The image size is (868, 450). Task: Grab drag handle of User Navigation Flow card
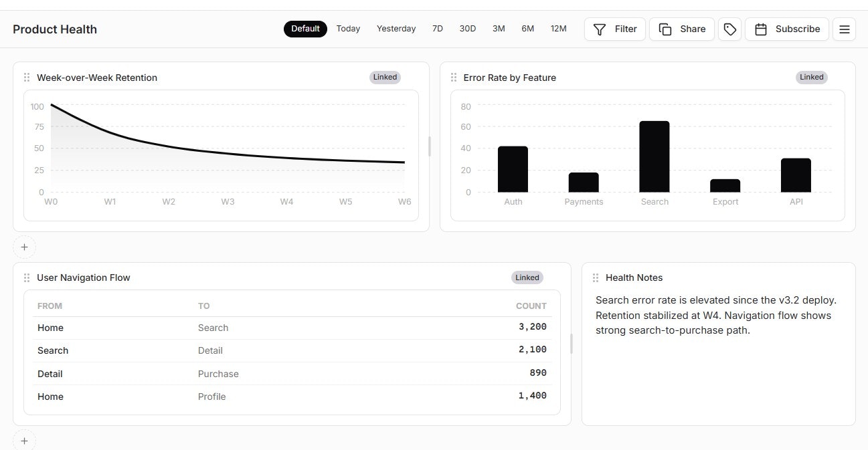[x=27, y=277]
